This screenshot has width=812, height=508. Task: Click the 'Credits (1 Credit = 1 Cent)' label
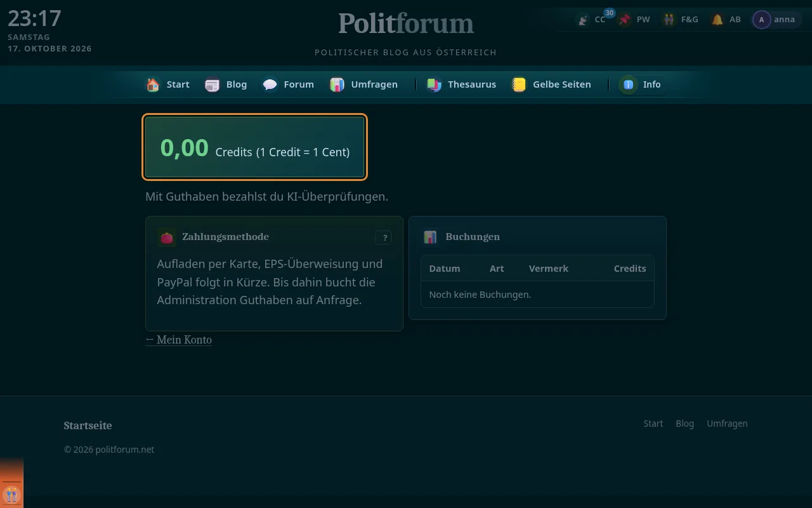[282, 152]
